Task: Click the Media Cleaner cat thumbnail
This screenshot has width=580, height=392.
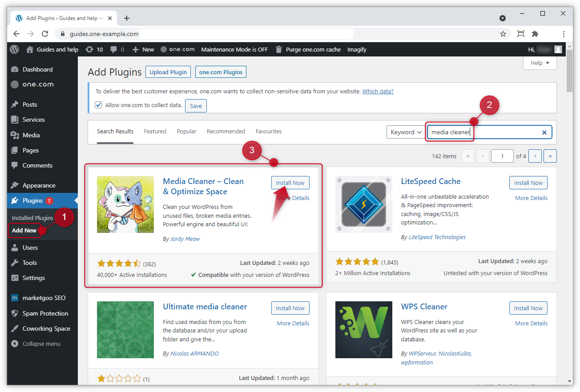Action: click(125, 204)
